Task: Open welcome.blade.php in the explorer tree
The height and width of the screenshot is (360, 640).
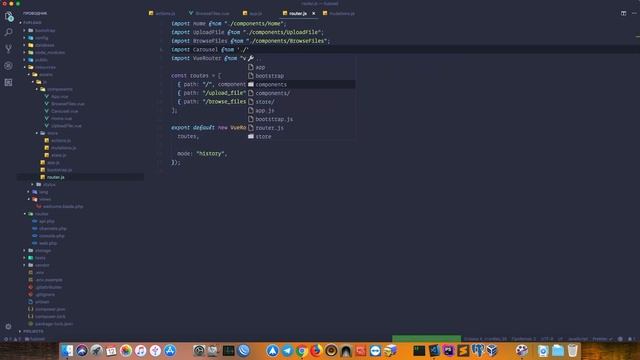Action: click(63, 207)
